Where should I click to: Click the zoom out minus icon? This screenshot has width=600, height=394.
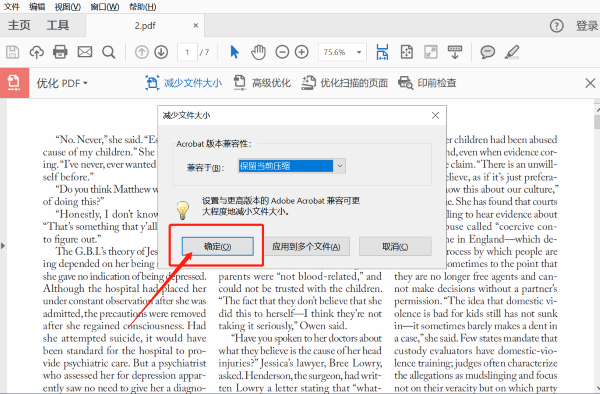tap(282, 52)
